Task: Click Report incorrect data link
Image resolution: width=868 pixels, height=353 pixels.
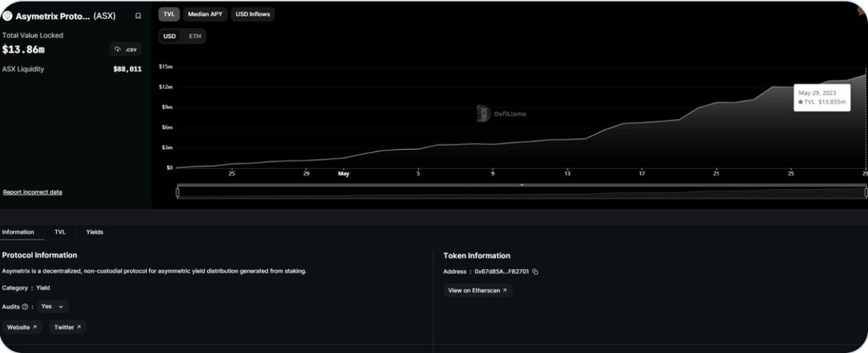Action: [x=32, y=192]
